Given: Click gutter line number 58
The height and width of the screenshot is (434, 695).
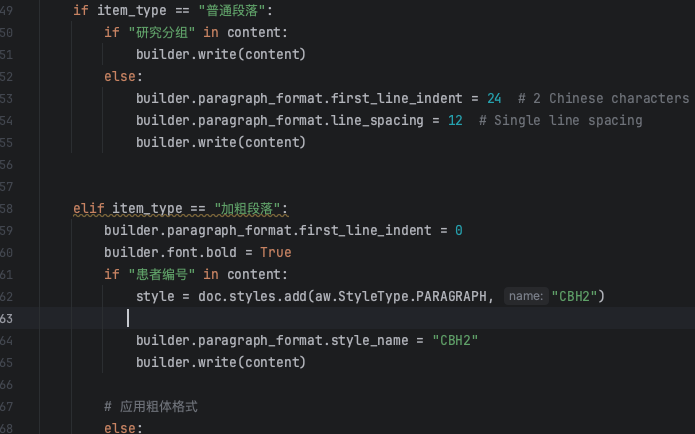Looking at the screenshot, I should click(6, 209).
